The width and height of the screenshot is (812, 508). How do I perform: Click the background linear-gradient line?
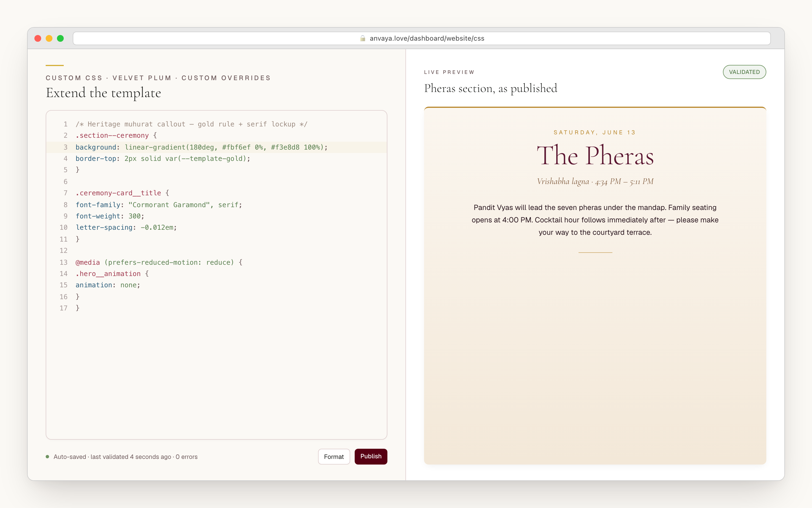pos(202,147)
